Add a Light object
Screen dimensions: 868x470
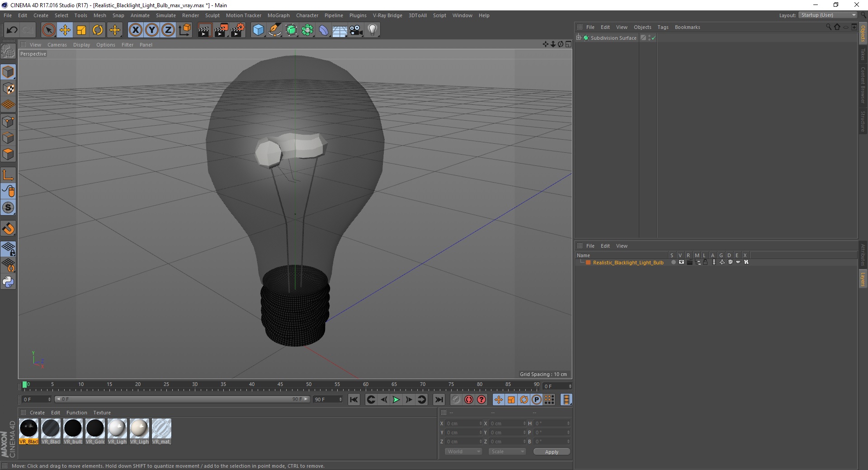(373, 30)
